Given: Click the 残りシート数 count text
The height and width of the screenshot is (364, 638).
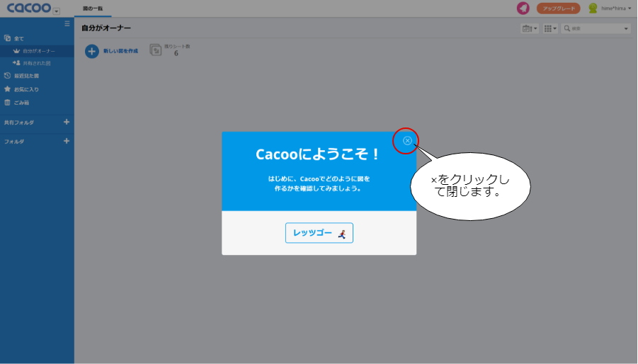Looking at the screenshot, I should [177, 46].
